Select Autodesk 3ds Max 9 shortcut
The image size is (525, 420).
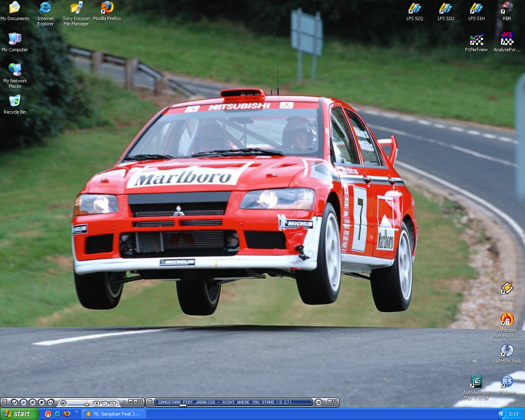tap(476, 388)
